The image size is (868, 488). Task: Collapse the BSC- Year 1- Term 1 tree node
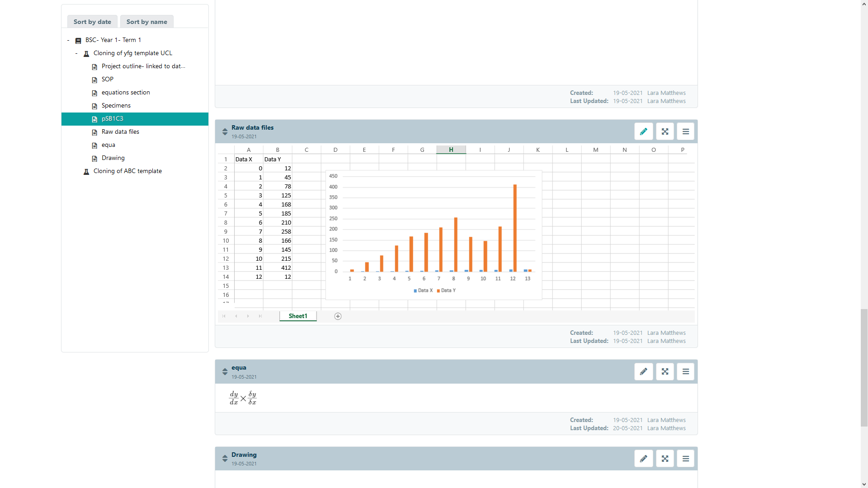coord(68,40)
